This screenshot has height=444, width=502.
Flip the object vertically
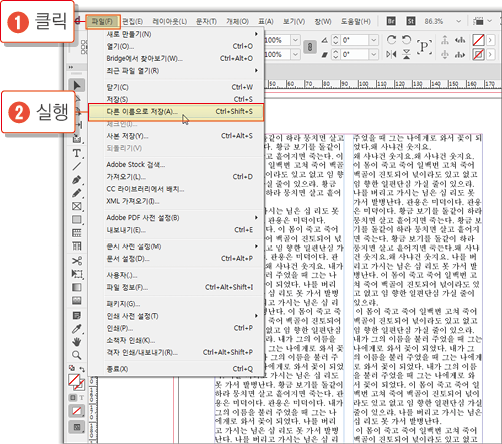tap(406, 54)
